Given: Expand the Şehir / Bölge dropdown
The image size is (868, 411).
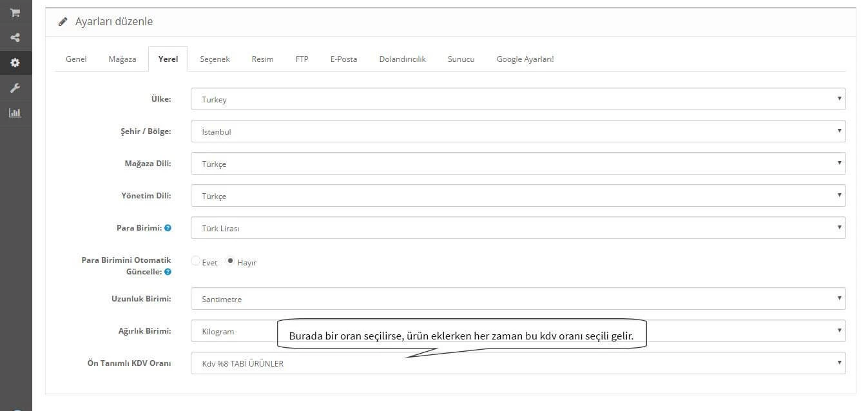Looking at the screenshot, I should pyautogui.click(x=518, y=131).
